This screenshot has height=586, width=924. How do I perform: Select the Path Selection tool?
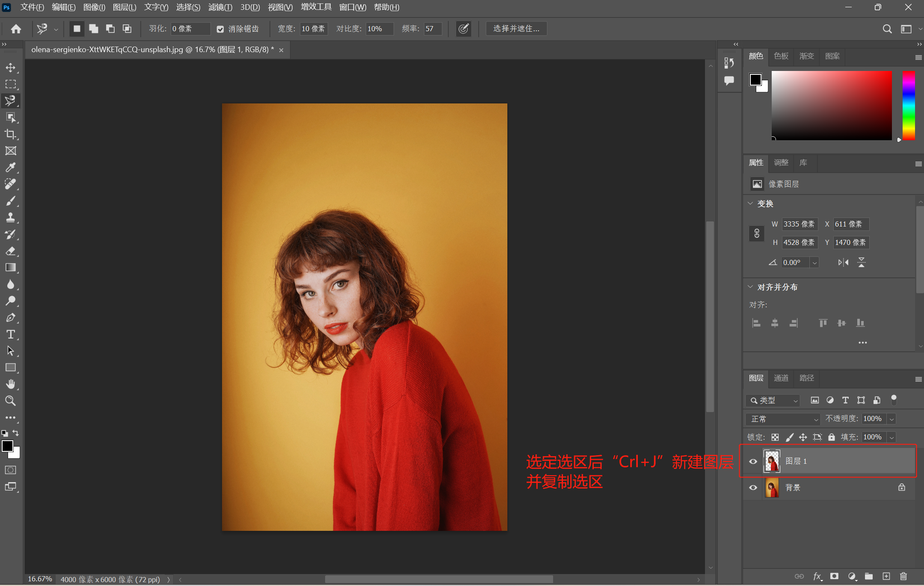[10, 351]
